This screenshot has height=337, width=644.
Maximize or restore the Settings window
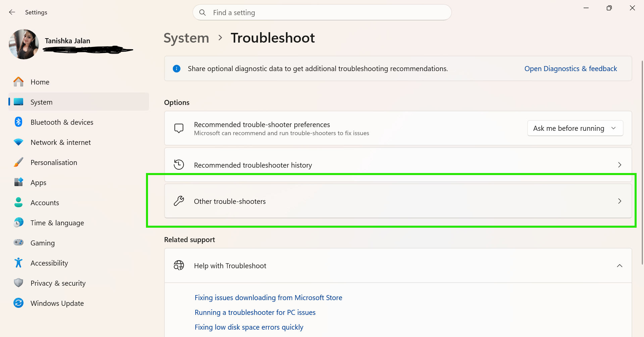click(x=609, y=8)
